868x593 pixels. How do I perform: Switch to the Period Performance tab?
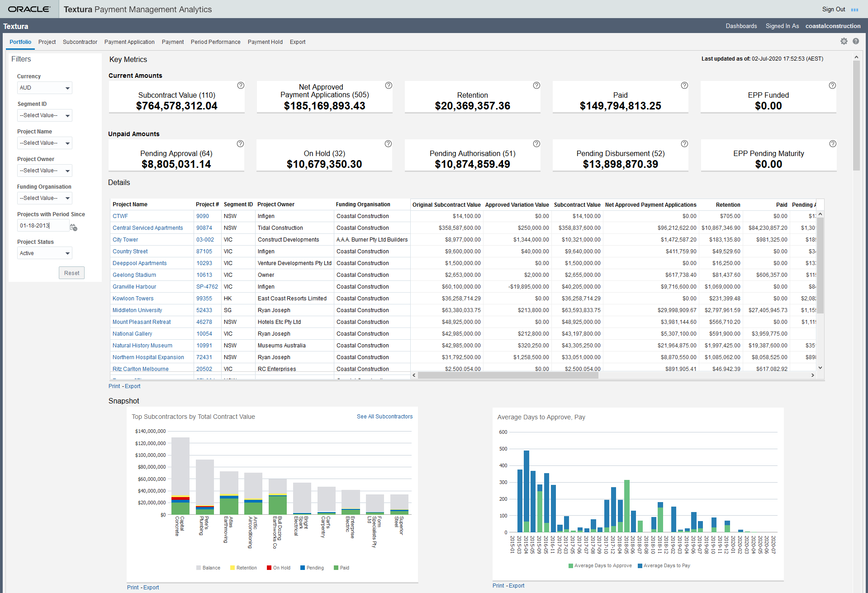216,42
